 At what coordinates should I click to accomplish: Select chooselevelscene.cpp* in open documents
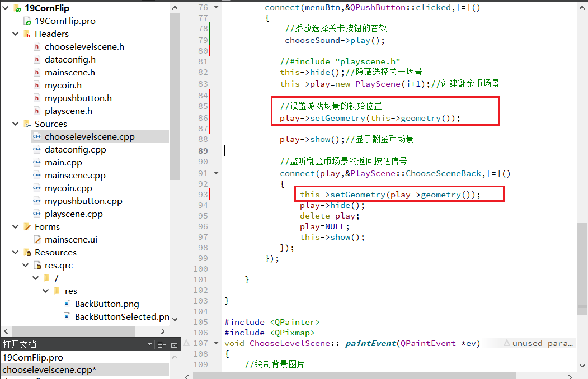click(85, 369)
